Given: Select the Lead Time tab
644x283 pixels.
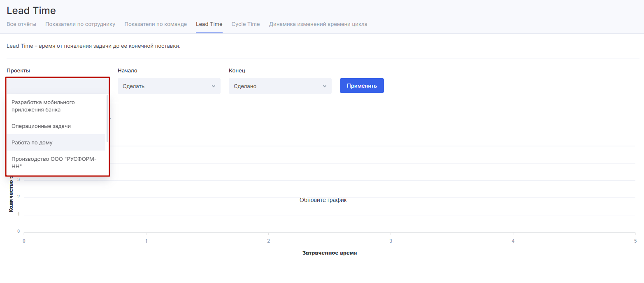Looking at the screenshot, I should (x=209, y=24).
